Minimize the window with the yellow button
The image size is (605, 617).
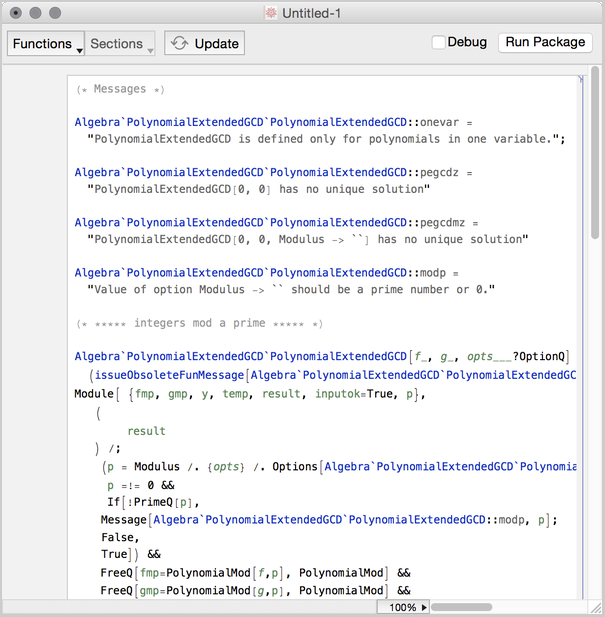click(x=35, y=13)
